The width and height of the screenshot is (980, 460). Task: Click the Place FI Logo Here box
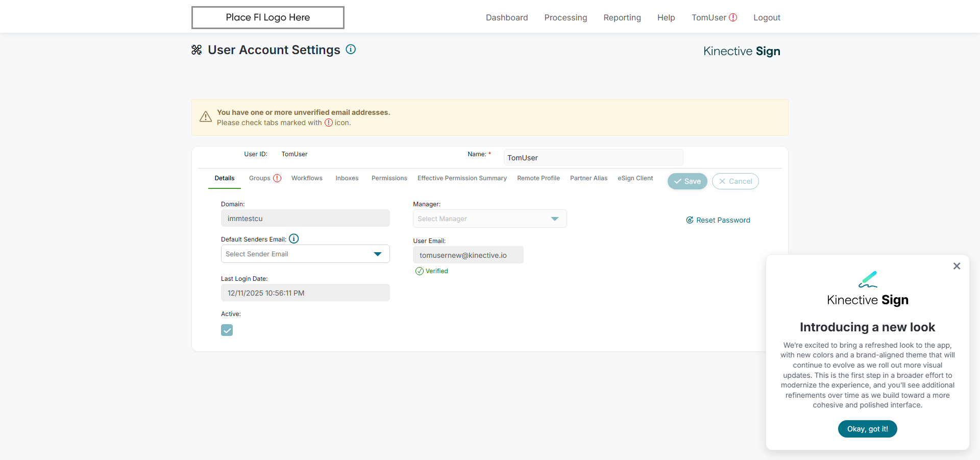(x=268, y=17)
